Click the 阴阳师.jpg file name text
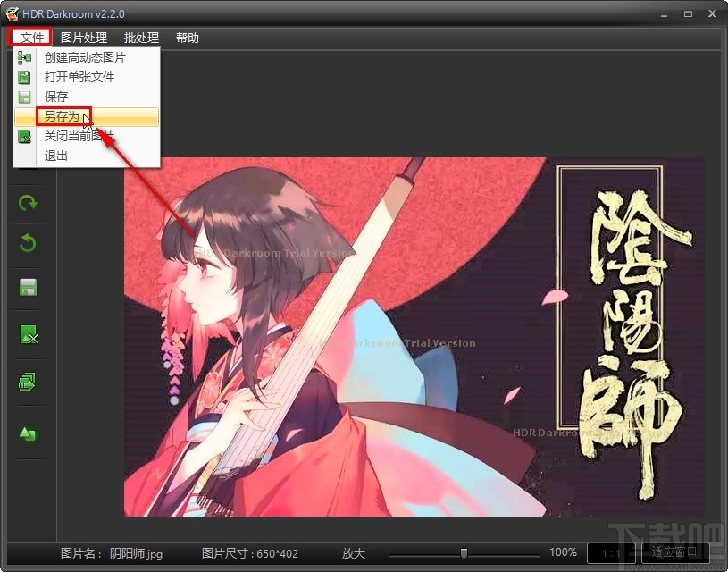Viewport: 728px width, 572px height. [136, 553]
